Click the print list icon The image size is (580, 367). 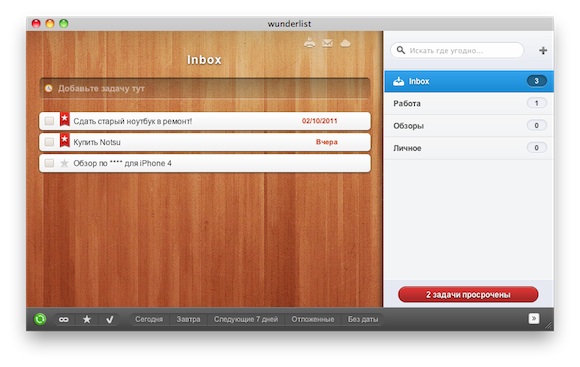[310, 43]
